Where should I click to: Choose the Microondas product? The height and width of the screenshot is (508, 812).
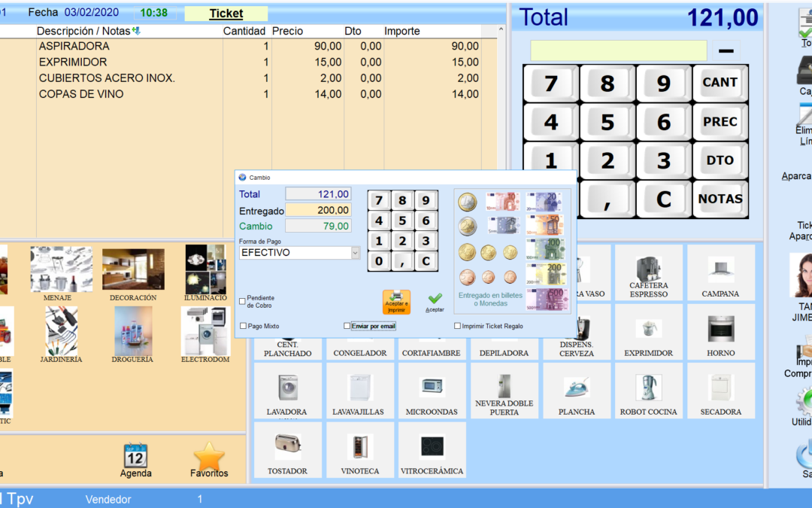coord(432,388)
